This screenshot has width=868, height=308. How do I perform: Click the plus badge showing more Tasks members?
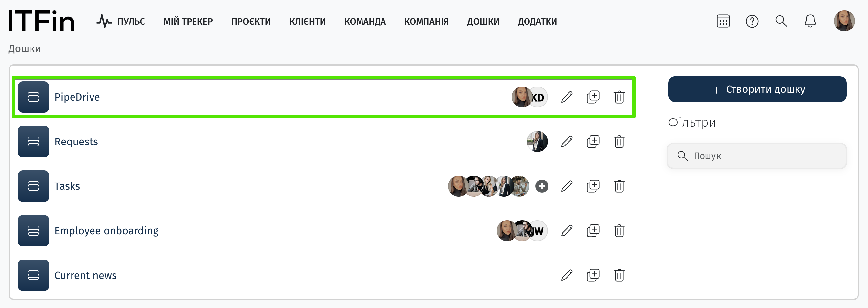click(542, 186)
